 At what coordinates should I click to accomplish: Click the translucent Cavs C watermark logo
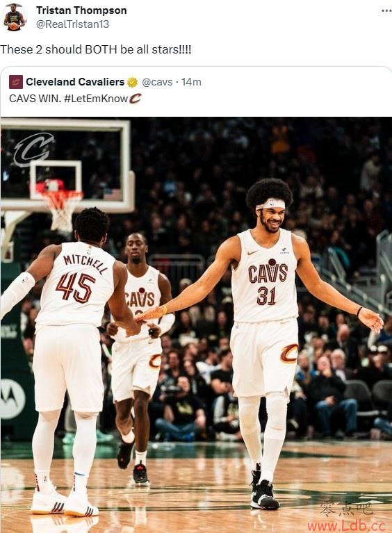33,149
